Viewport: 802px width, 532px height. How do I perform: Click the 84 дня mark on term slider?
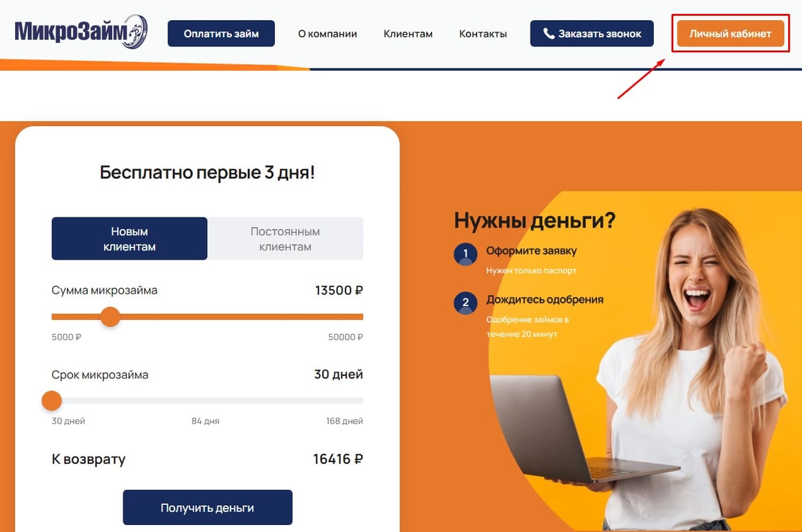coord(206,421)
